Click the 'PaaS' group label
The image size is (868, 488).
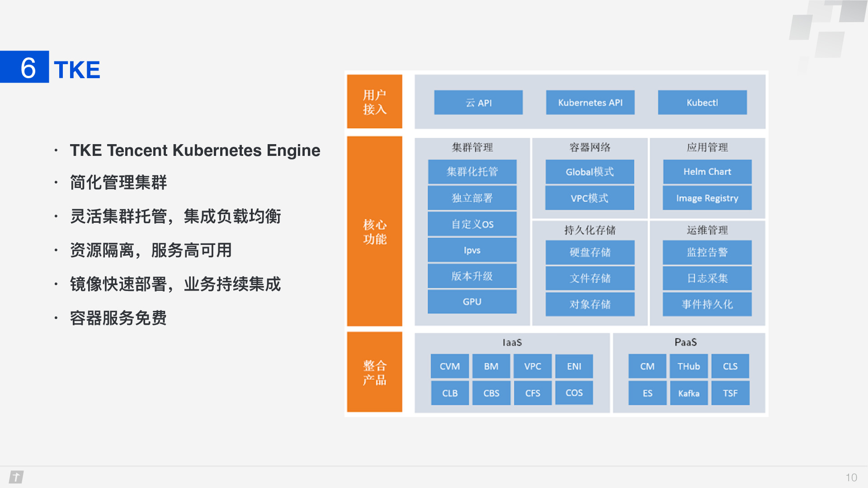click(685, 343)
